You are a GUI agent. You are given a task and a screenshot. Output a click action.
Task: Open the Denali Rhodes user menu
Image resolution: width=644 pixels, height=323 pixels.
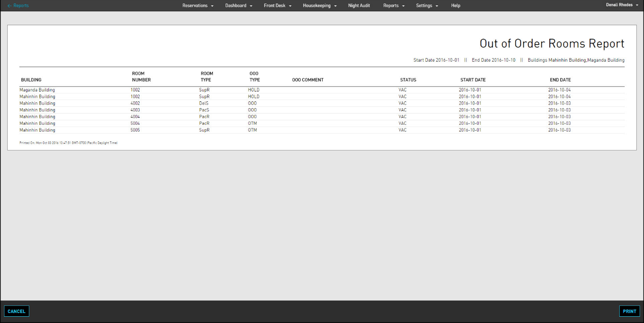pos(621,5)
